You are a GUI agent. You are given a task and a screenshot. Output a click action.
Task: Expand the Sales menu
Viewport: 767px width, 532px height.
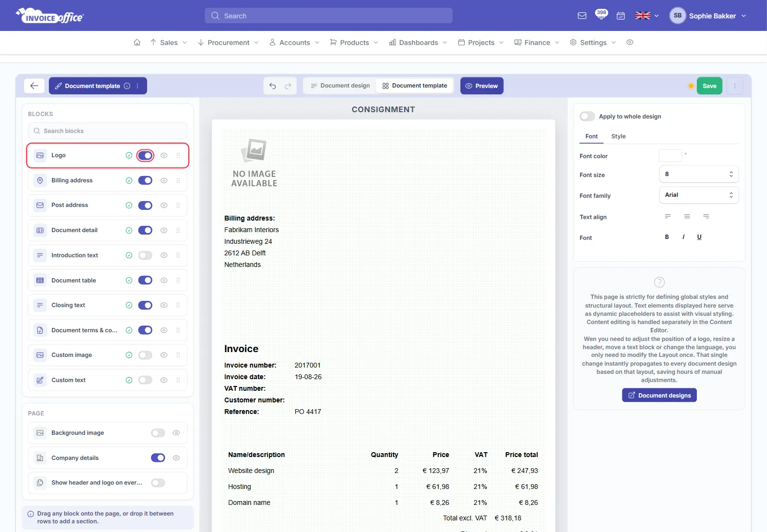[x=168, y=43]
